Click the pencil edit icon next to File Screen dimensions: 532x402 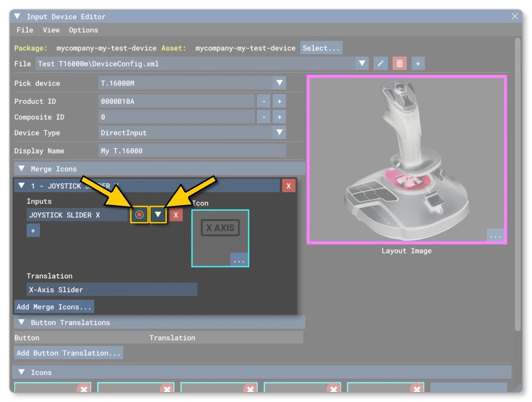380,63
